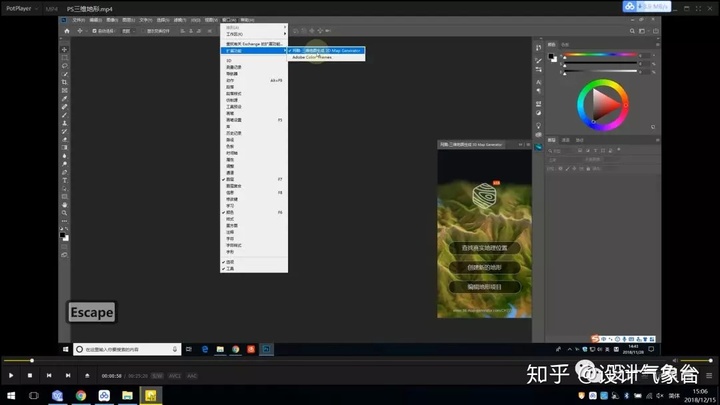Enable the Show Transform Controls checkbox
The height and width of the screenshot is (405, 720).
pyautogui.click(x=143, y=31)
